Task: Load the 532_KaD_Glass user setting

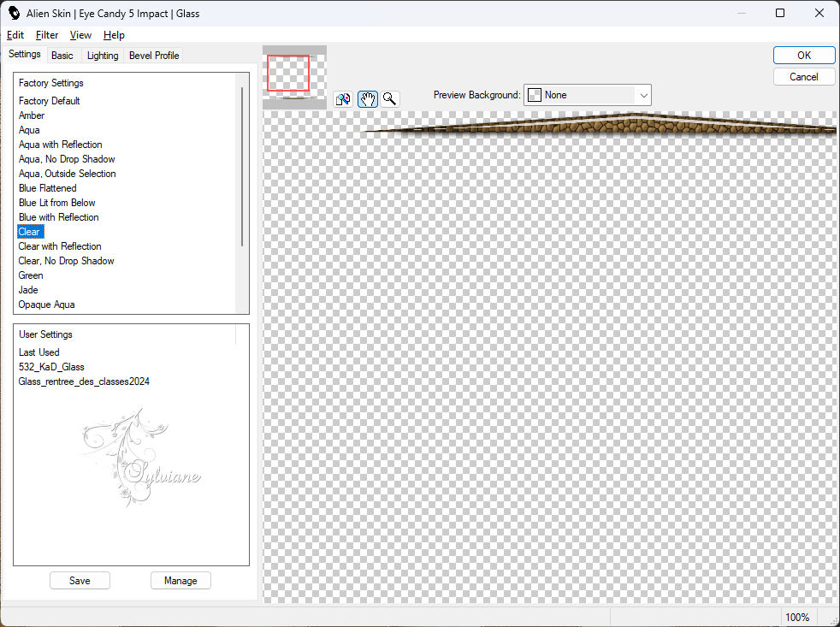Action: tap(51, 367)
